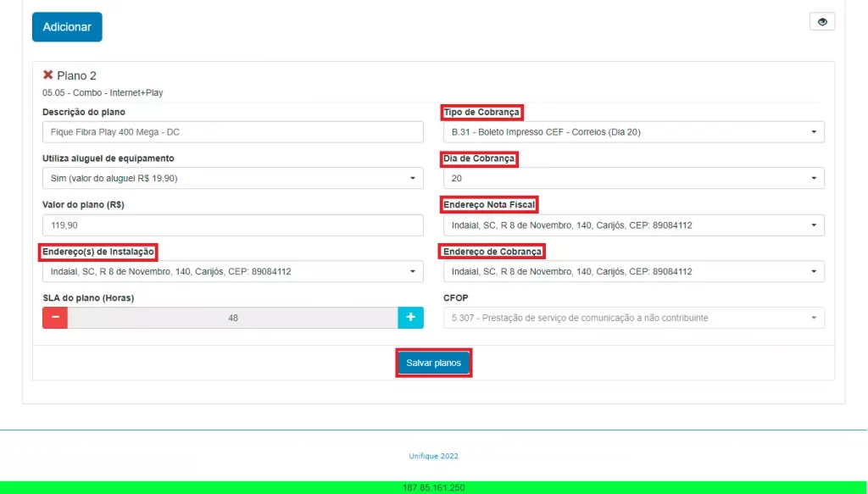Click the Adicionar button

coord(67,26)
